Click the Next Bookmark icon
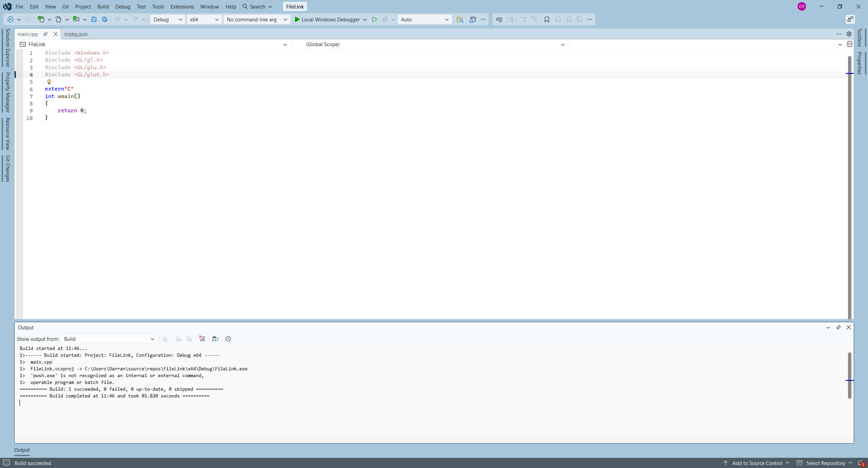Screen dimensions: 868x468 [x=569, y=19]
